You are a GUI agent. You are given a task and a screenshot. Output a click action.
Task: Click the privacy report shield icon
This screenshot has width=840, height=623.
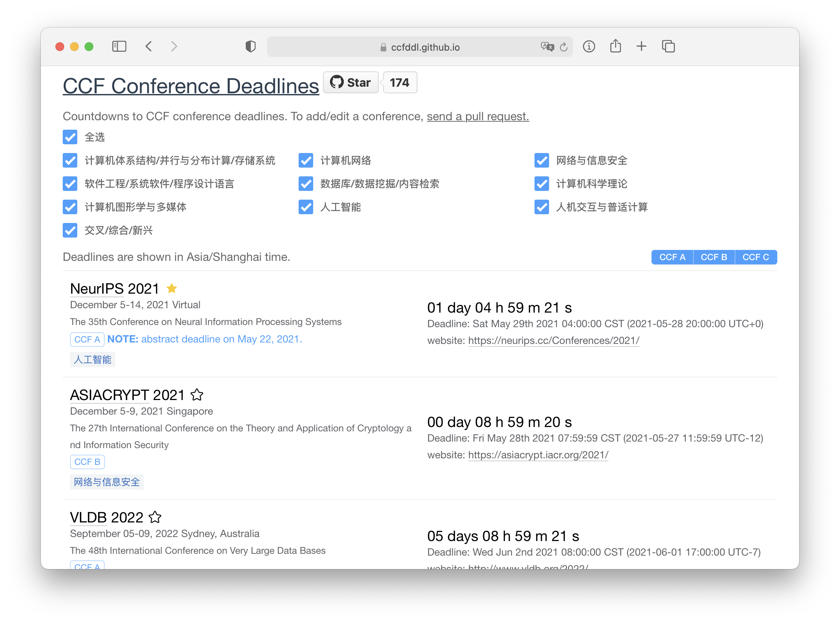(x=250, y=46)
